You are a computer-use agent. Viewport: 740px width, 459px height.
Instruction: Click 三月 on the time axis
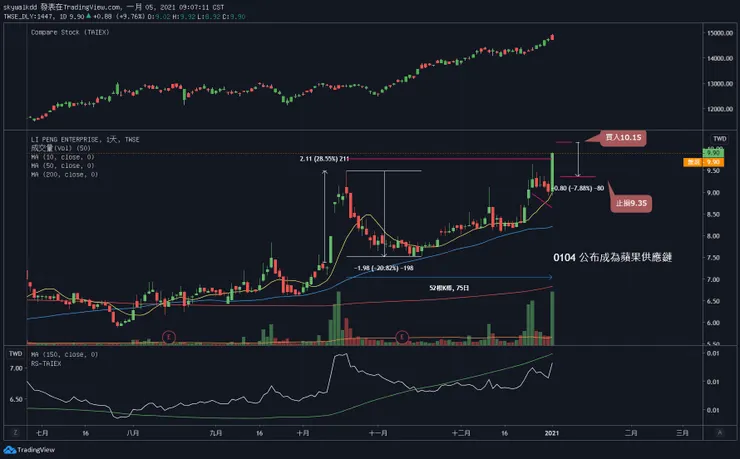(x=682, y=433)
